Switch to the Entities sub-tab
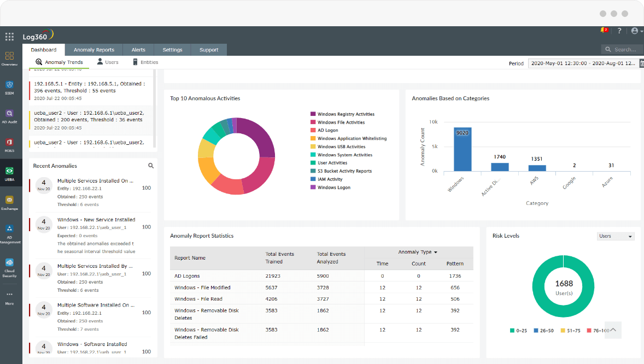 [x=145, y=62]
